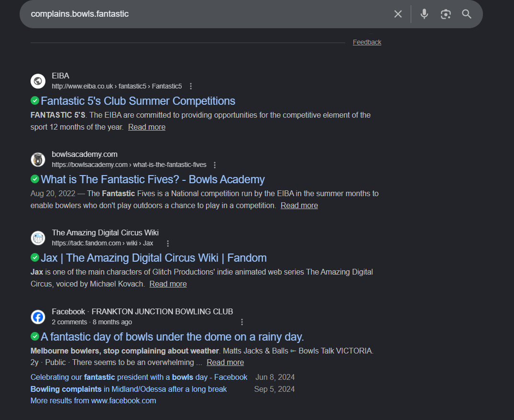514x420 pixels.
Task: Open three-dot menu for Facebook result
Action: click(242, 322)
